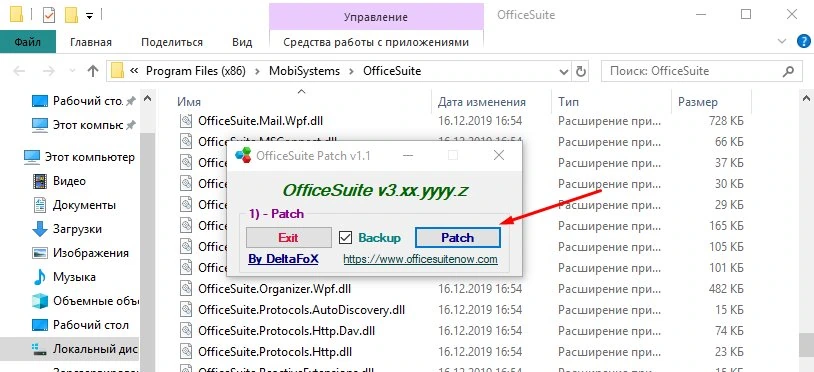The height and width of the screenshot is (372, 814).
Task: Toggle the Backup checkbox
Action: (345, 238)
